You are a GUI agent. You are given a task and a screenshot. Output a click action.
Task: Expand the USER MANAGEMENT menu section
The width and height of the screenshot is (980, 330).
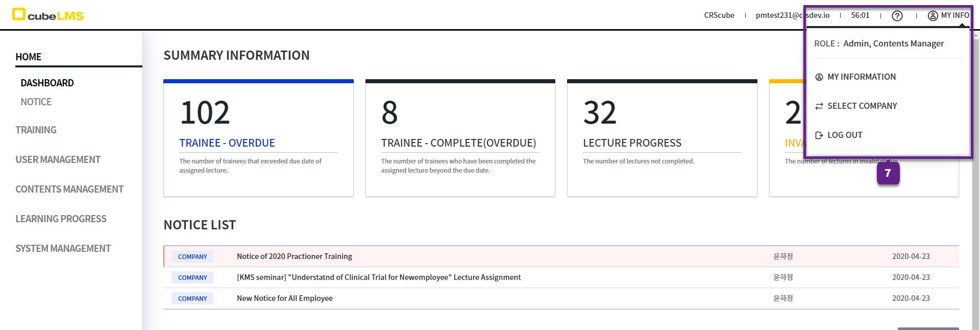[58, 159]
